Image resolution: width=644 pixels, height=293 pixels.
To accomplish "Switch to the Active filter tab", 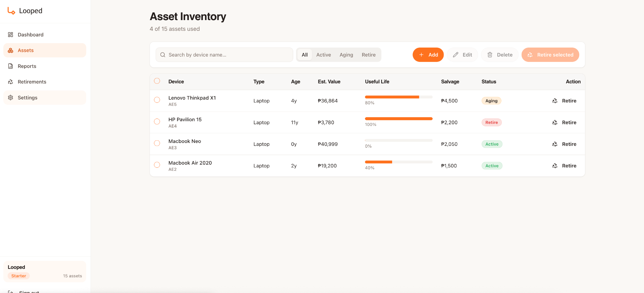I will click(x=324, y=55).
